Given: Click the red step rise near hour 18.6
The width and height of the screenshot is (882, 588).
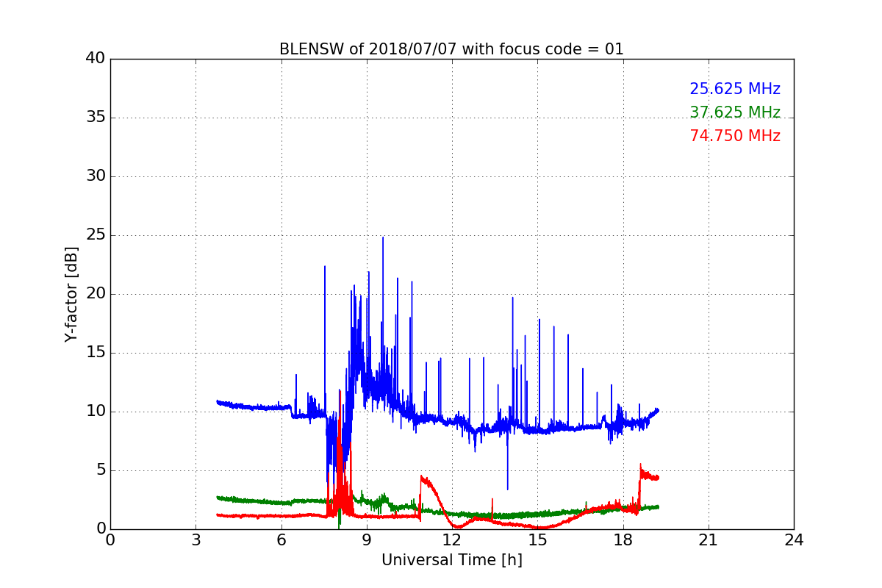Looking at the screenshot, I should [640, 470].
